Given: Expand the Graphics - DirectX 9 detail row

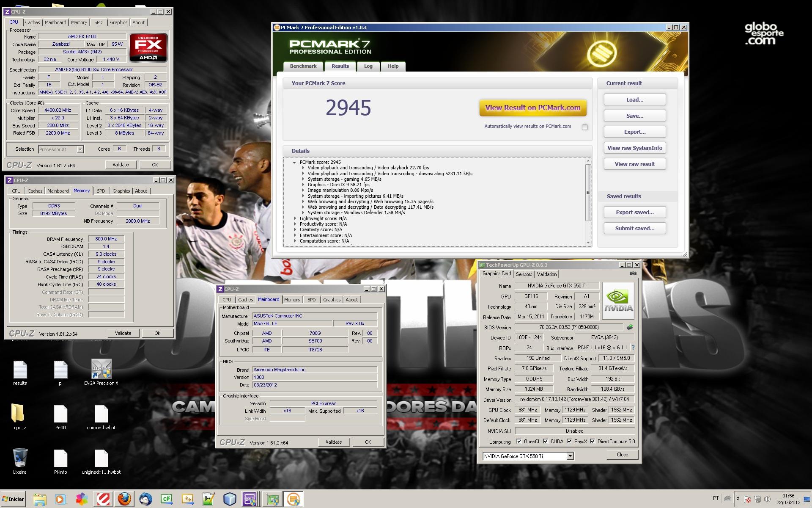Looking at the screenshot, I should [303, 185].
